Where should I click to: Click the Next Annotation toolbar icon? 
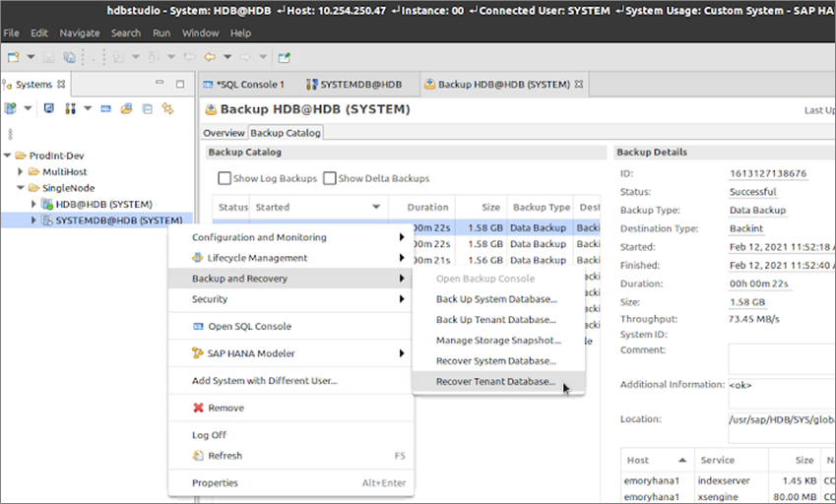pos(118,57)
